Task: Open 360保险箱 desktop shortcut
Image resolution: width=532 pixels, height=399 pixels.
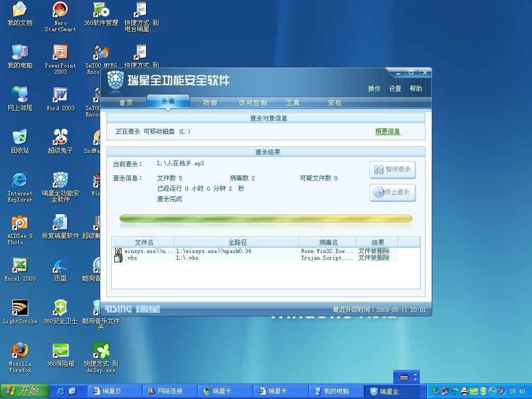Action: [60, 355]
